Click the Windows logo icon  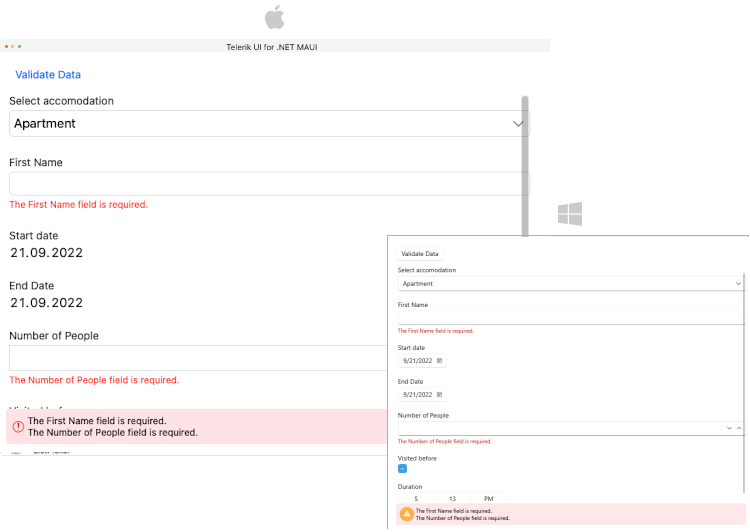pos(570,213)
